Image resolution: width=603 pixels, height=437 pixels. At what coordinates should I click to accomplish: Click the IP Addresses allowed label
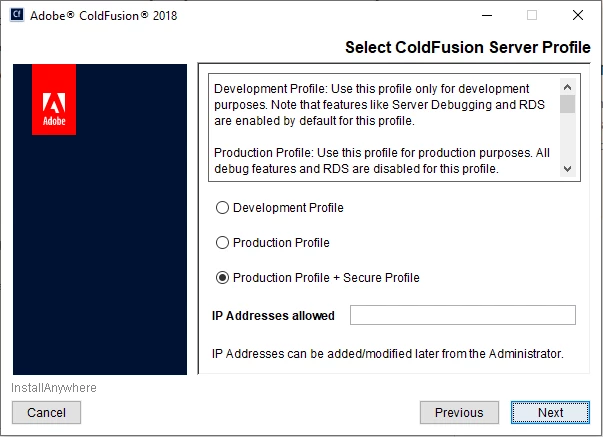[273, 316]
